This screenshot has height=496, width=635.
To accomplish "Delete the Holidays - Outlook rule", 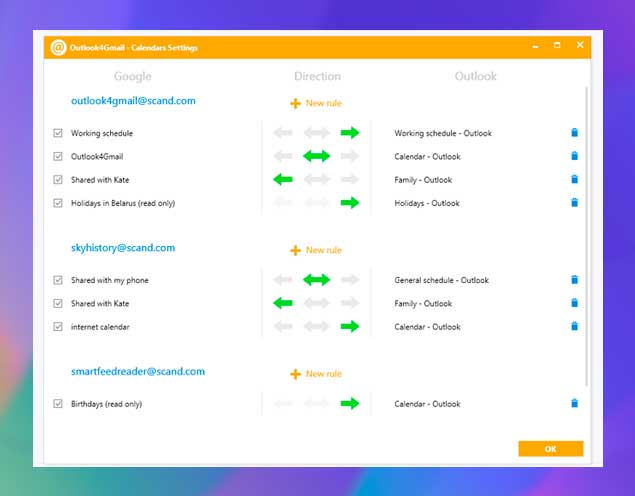I will pos(574,202).
